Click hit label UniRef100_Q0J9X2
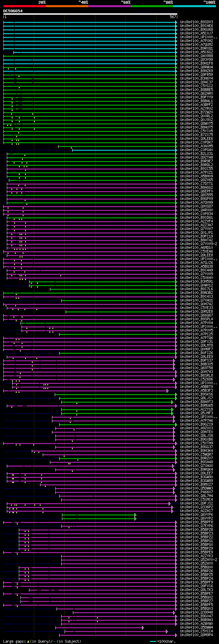 [x=196, y=120]
